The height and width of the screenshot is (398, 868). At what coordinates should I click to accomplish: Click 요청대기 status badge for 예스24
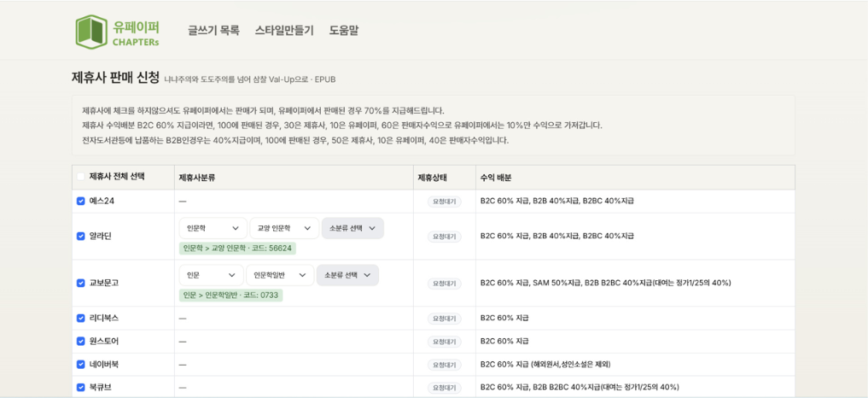coord(444,202)
